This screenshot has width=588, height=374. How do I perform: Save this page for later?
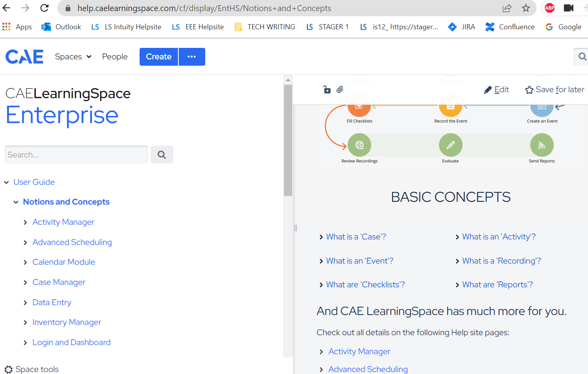(554, 90)
